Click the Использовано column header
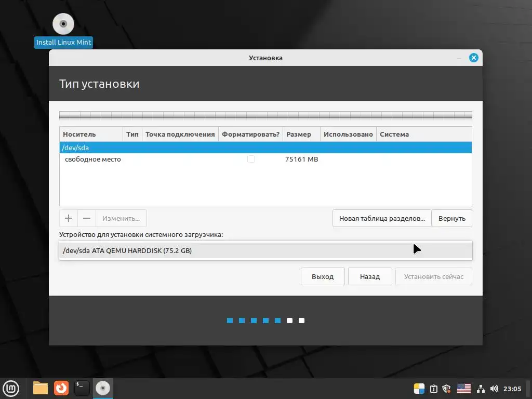 [348, 135]
